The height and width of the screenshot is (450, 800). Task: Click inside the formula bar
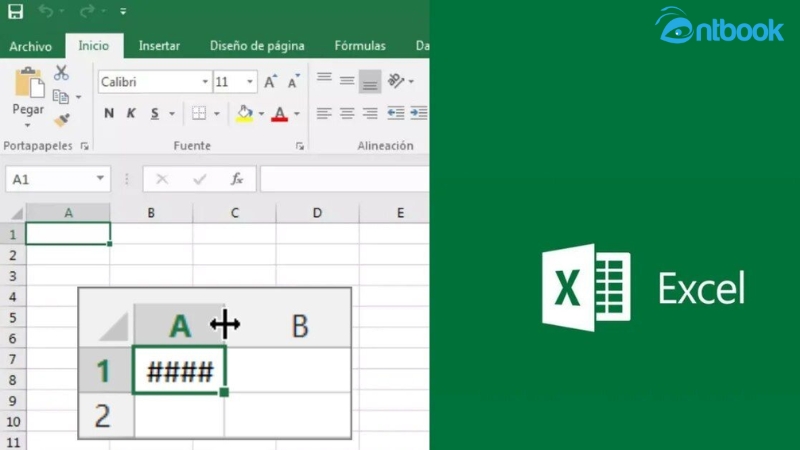[x=345, y=179]
